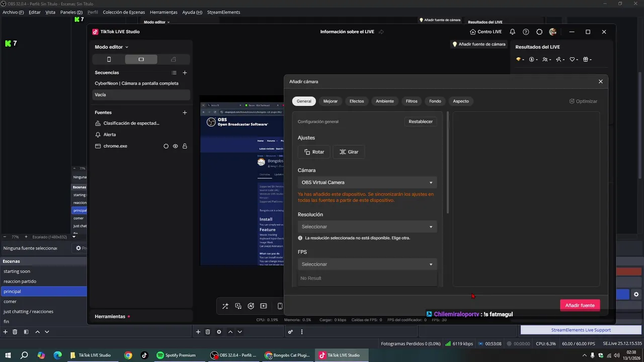
Task: Expand the viewers stat dropdown
Action: coord(547,59)
